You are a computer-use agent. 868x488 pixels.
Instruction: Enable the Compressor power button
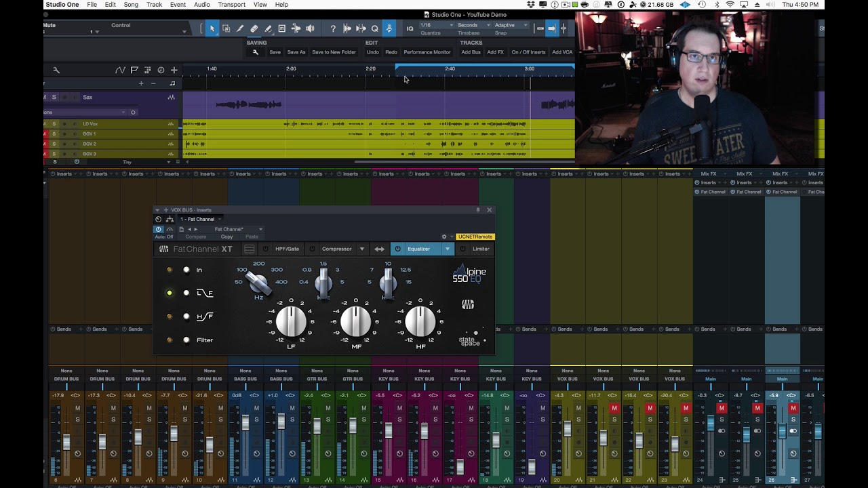[313, 249]
